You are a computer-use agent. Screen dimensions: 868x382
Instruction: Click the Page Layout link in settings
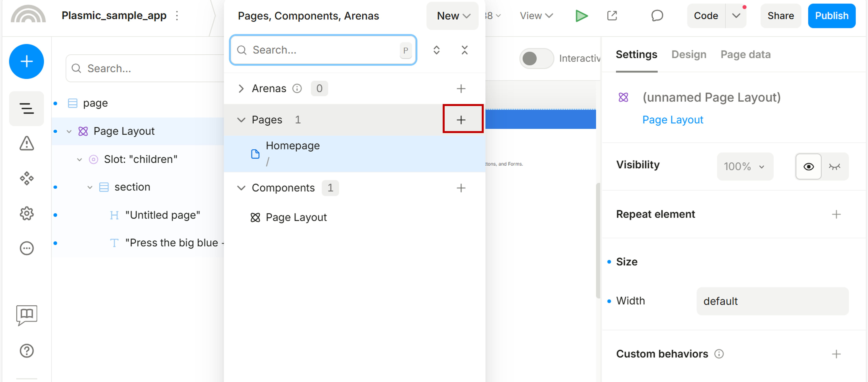pos(673,120)
